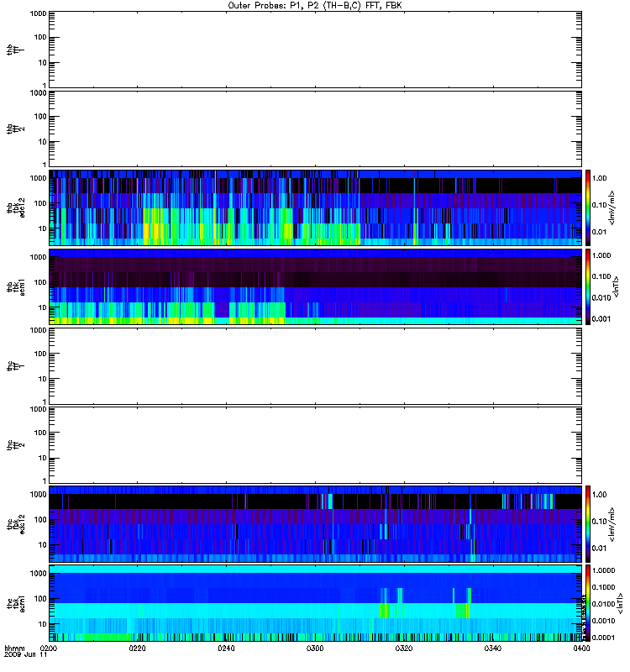Click the 'thc fbk scm1' y-axis title
The height and width of the screenshot is (672, 630).
coord(15,603)
